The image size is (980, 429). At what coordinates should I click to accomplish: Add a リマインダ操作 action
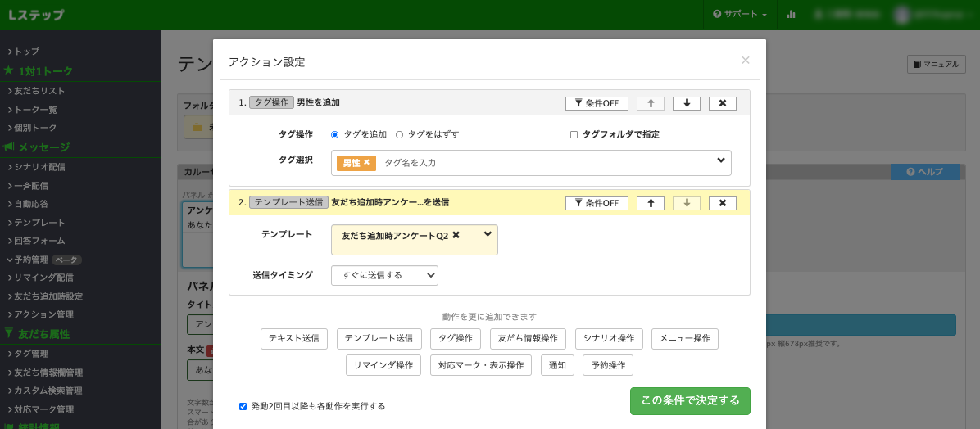click(x=383, y=365)
